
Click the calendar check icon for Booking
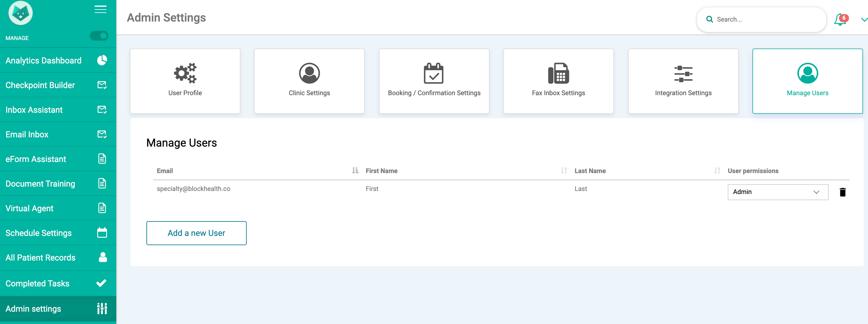434,73
